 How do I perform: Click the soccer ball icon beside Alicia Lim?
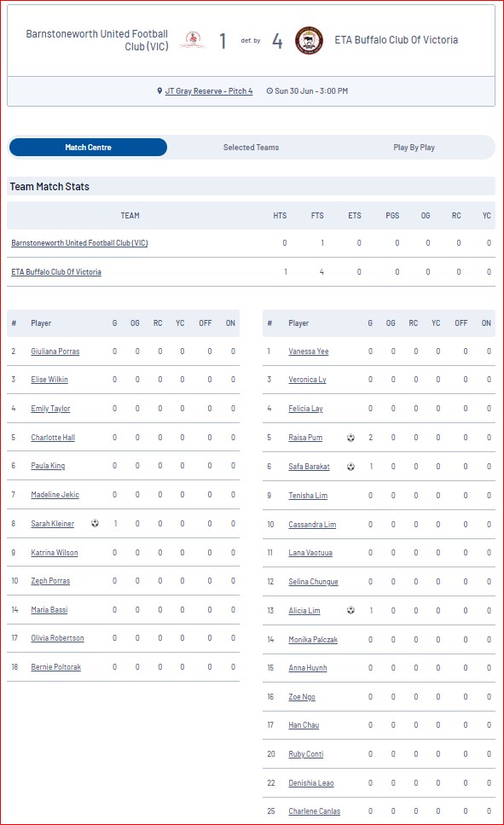[350, 610]
